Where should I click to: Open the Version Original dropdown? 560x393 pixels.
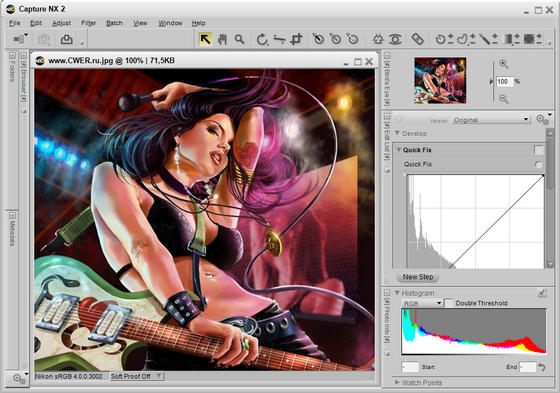point(491,120)
